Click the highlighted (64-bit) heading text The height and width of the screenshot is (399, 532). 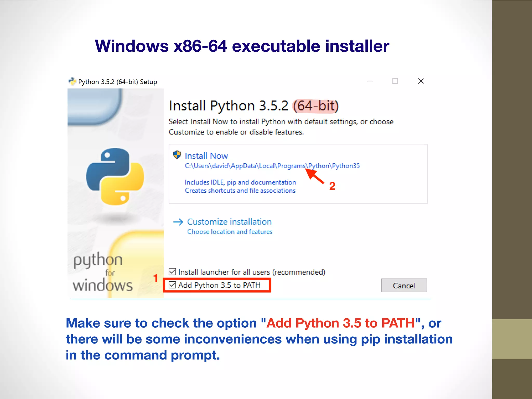[x=316, y=106]
